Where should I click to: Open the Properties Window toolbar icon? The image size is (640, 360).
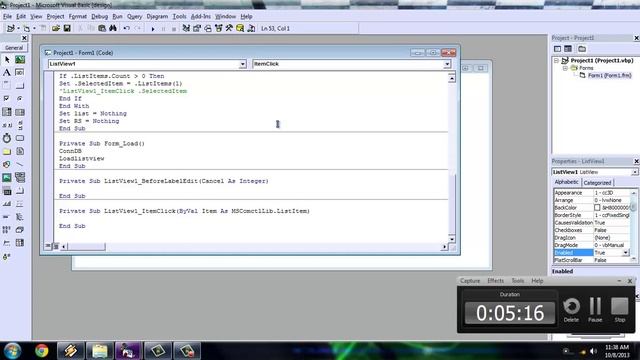(x=197, y=28)
